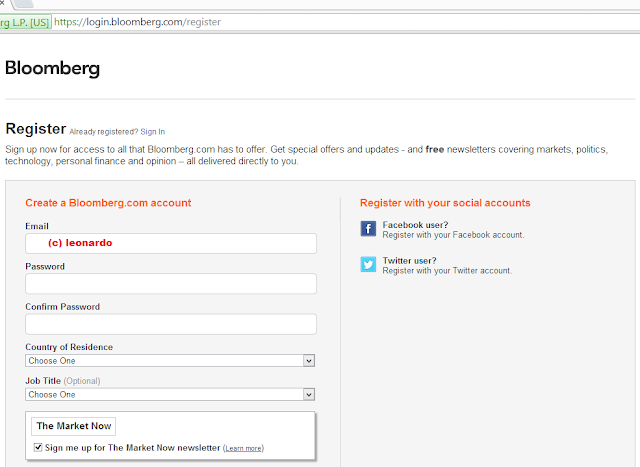This screenshot has height=467, width=640.
Task: Open the Job Title dropdown
Action: click(x=170, y=395)
